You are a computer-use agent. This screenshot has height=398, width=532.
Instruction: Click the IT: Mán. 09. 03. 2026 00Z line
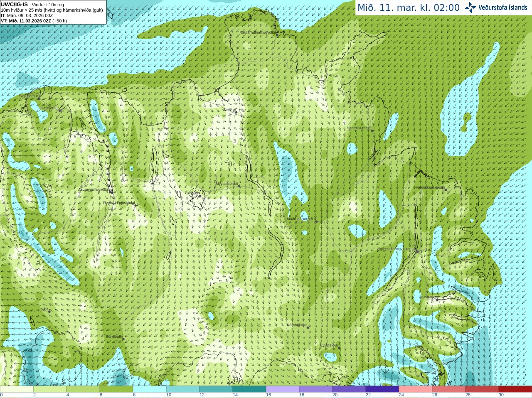coord(27,15)
